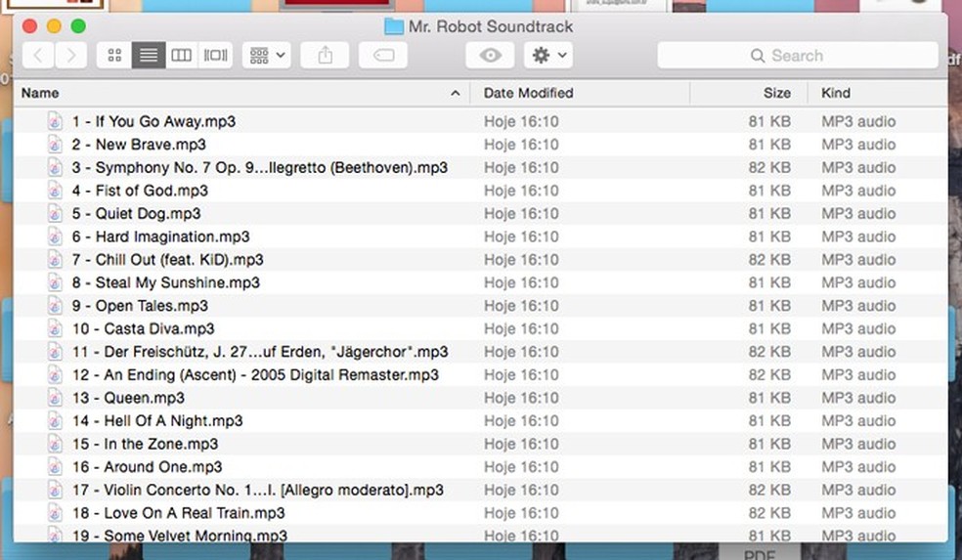Sort files by Size column header

point(777,93)
